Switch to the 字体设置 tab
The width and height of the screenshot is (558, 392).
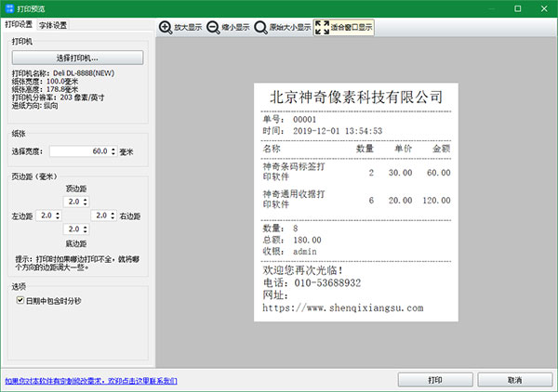coord(53,25)
